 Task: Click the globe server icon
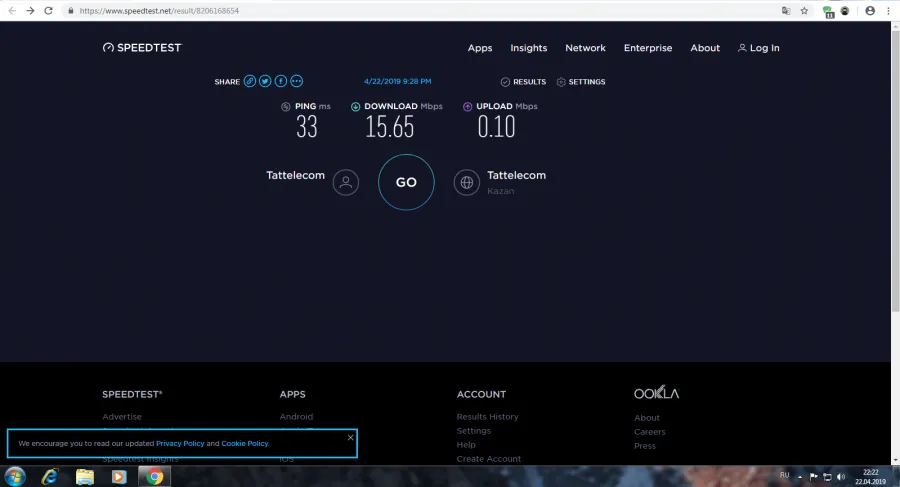(467, 183)
